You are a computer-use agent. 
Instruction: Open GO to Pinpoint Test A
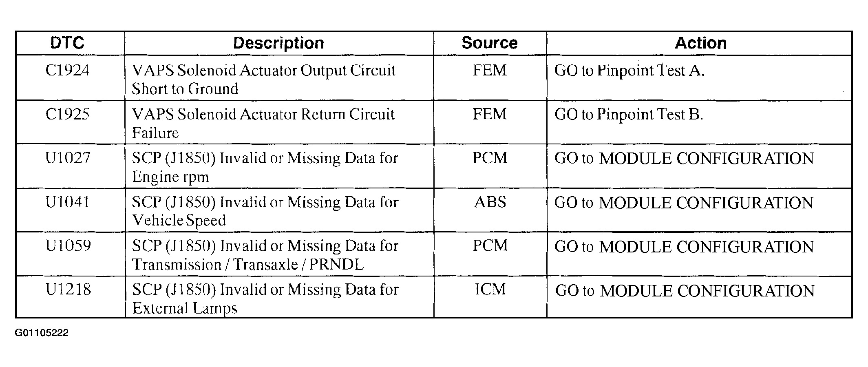(x=629, y=71)
